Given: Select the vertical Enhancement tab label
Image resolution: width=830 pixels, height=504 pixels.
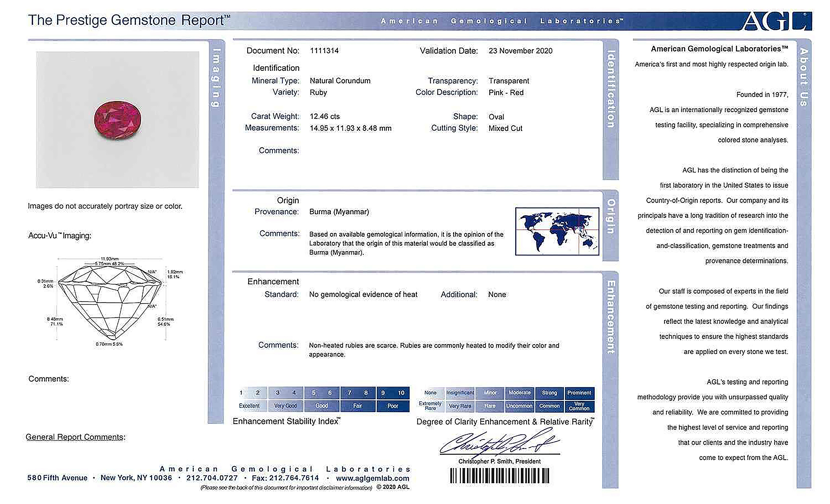Looking at the screenshot, I should pos(611,317).
